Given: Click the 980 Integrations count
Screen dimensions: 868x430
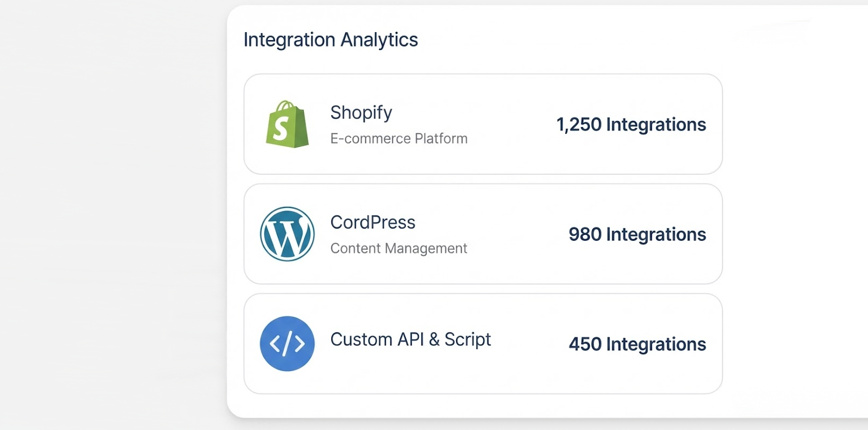Looking at the screenshot, I should coord(637,234).
